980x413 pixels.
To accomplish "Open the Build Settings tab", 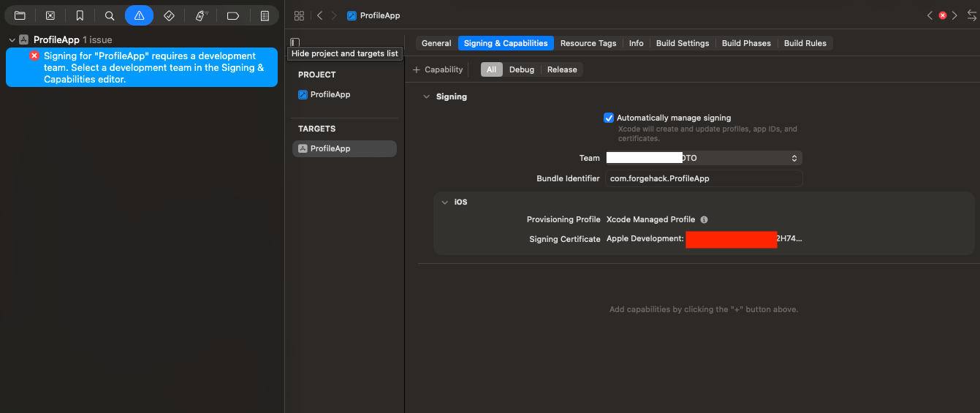I will point(683,43).
